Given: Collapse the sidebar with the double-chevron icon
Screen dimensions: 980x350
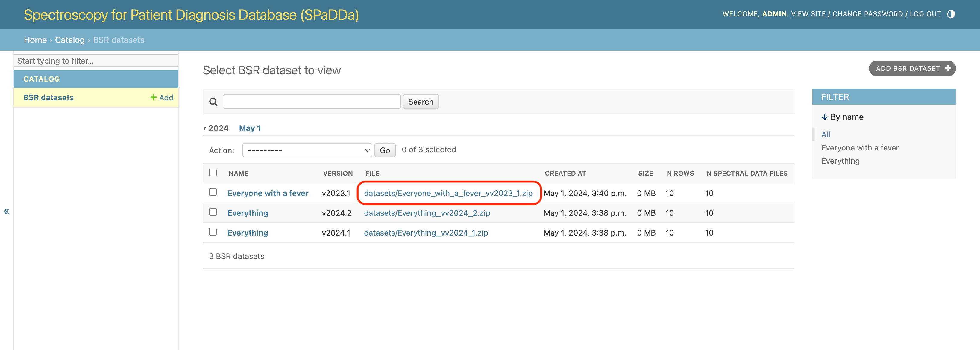Looking at the screenshot, I should 7,211.
